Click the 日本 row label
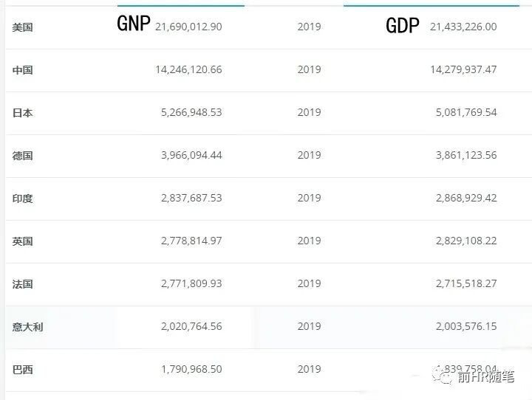Viewport: 532px width, 400px height. (x=23, y=113)
